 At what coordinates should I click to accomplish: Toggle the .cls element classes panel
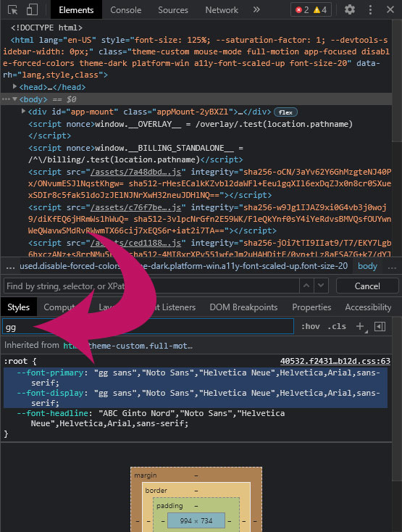tap(337, 326)
